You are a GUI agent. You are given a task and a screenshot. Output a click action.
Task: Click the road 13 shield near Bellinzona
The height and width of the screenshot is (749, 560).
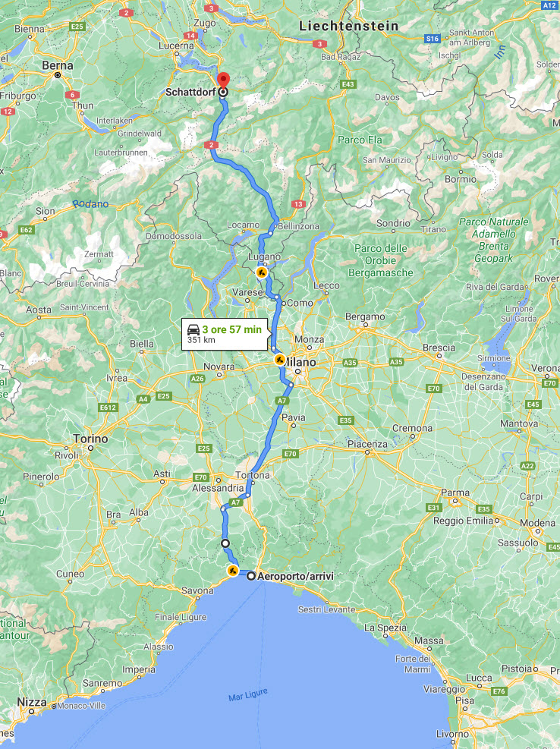(298, 204)
